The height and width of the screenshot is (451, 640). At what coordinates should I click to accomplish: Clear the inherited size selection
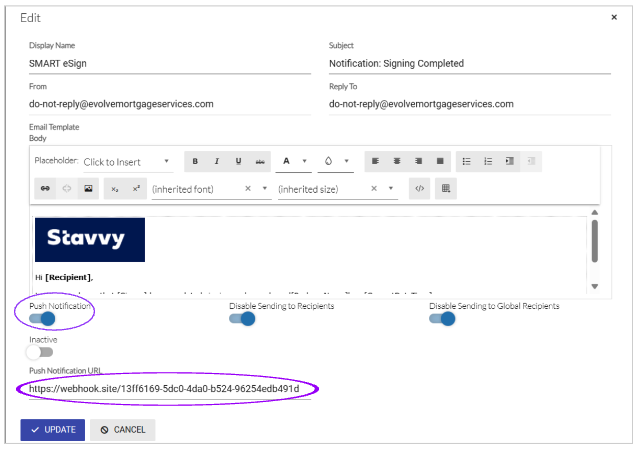tap(374, 189)
